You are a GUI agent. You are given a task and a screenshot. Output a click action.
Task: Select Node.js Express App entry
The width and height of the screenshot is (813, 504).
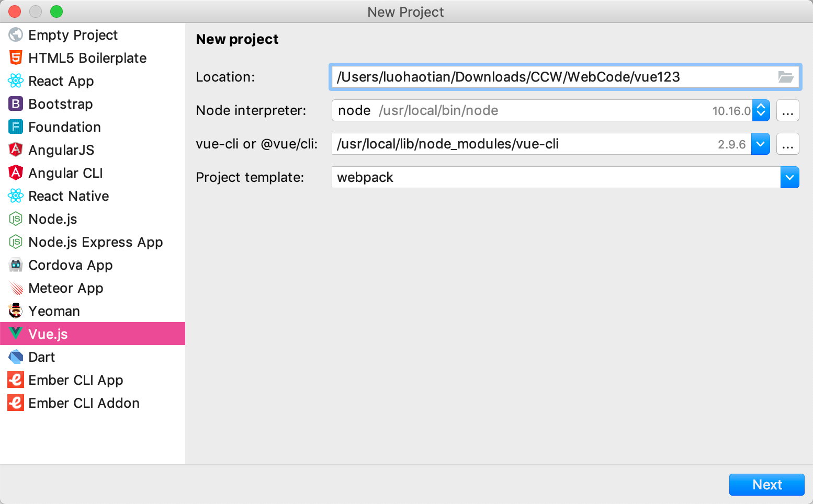pos(95,242)
